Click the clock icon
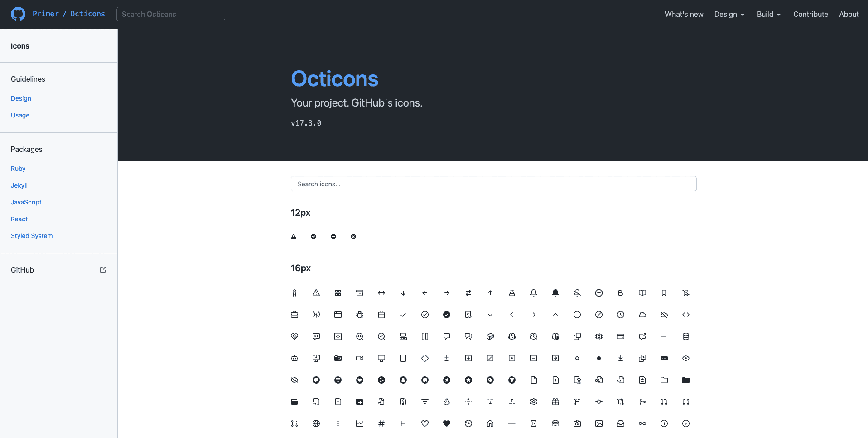 (621, 315)
